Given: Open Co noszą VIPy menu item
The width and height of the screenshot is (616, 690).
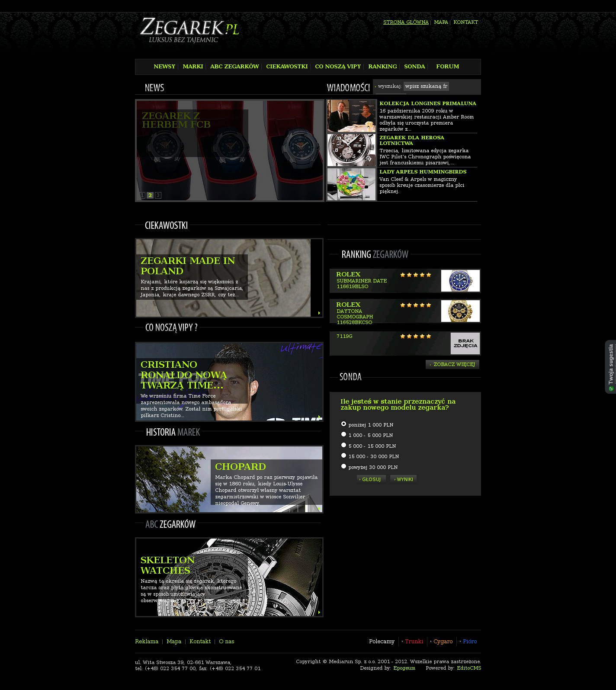Looking at the screenshot, I should pos(338,67).
